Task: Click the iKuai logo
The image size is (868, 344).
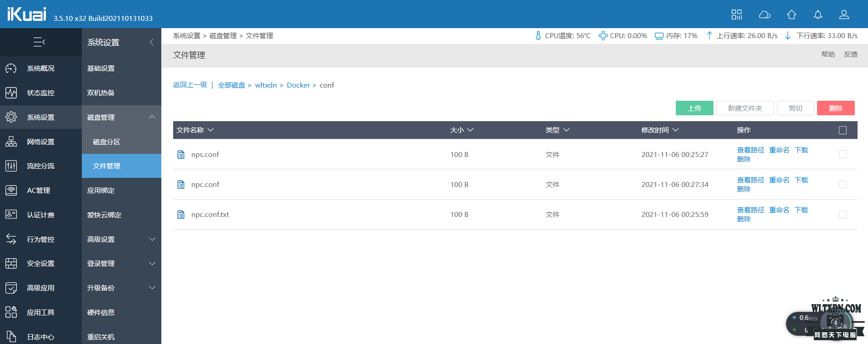Action: pos(26,14)
